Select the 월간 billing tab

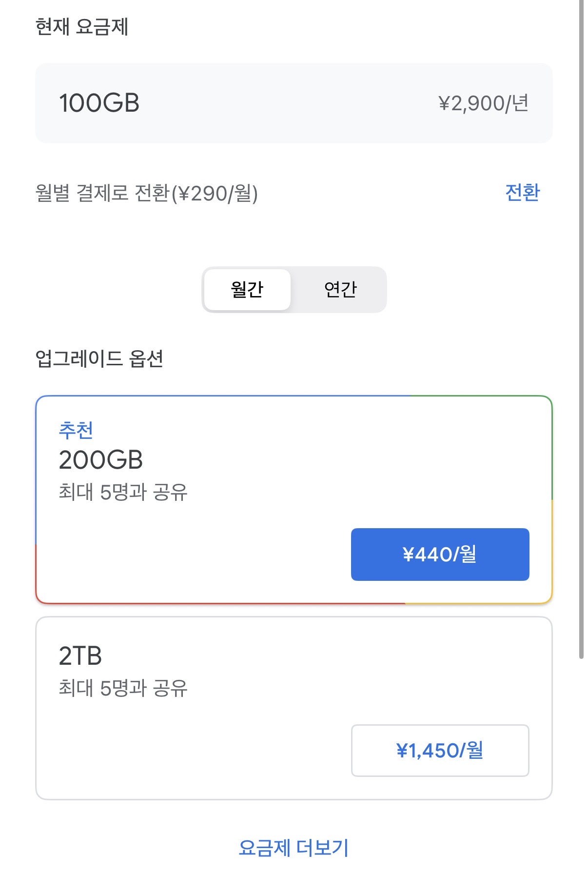click(247, 289)
